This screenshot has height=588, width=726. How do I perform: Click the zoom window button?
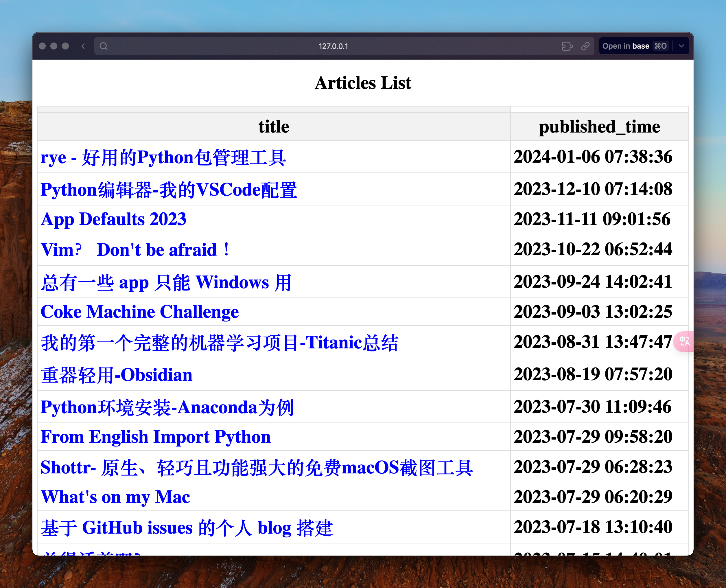pyautogui.click(x=65, y=46)
